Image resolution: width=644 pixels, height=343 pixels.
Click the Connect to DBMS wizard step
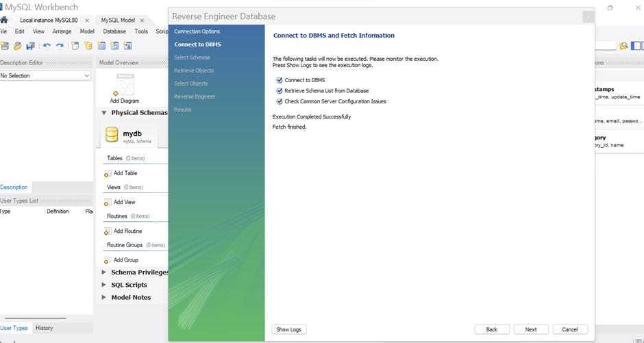[x=197, y=45]
